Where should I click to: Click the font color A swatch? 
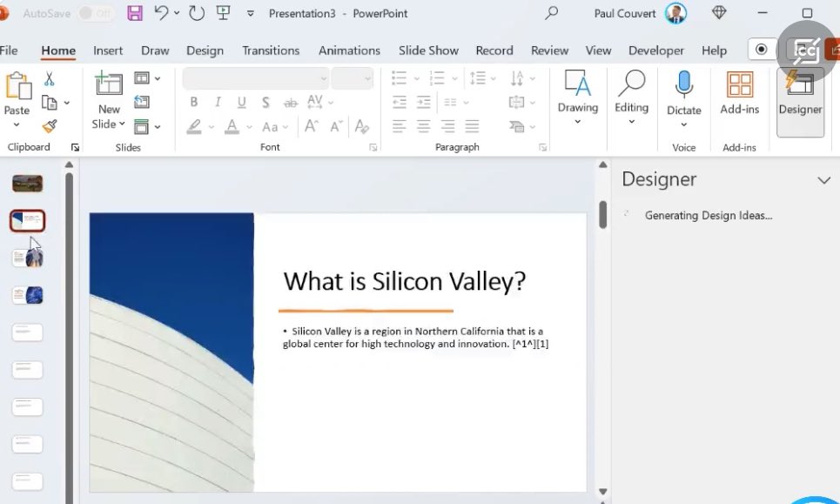(232, 126)
